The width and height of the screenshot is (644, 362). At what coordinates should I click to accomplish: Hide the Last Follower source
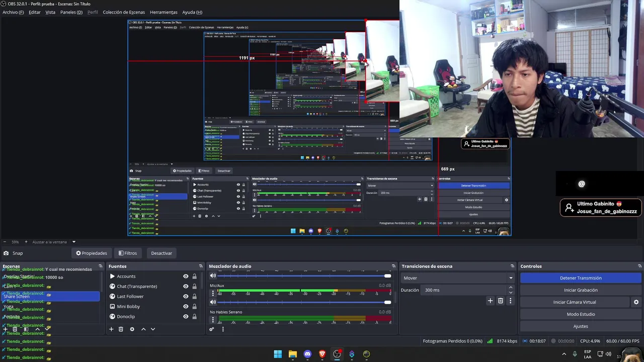186,296
